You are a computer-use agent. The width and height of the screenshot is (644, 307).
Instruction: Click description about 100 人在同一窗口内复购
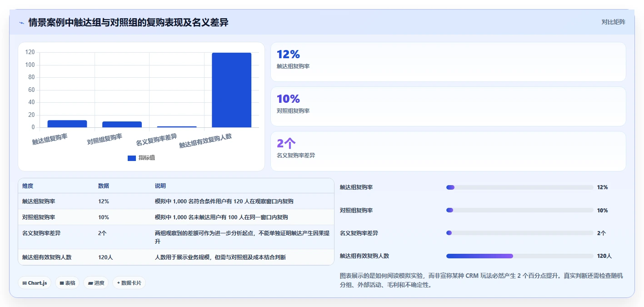(x=221, y=217)
